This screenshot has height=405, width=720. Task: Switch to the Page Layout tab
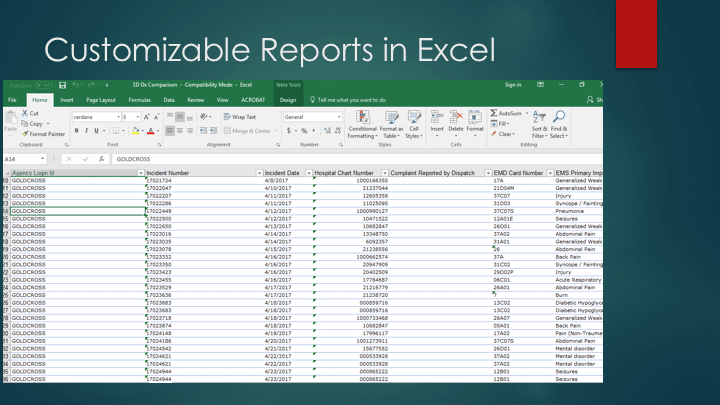100,100
